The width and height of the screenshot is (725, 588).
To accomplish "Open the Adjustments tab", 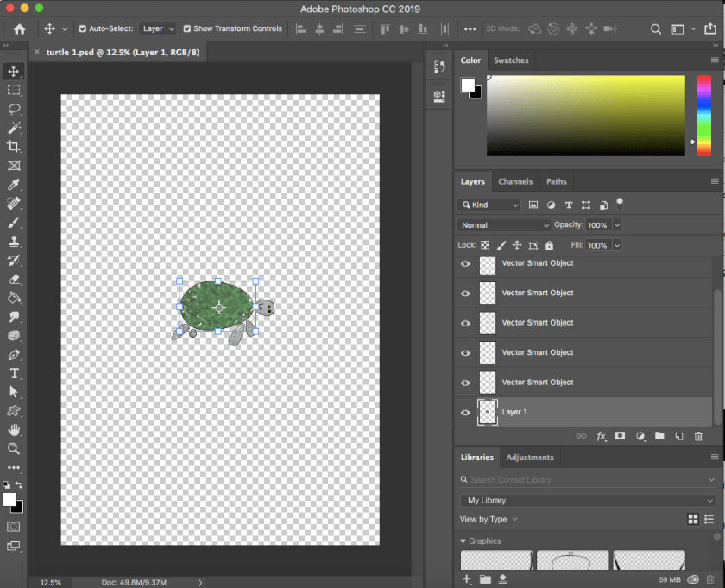I will [530, 458].
